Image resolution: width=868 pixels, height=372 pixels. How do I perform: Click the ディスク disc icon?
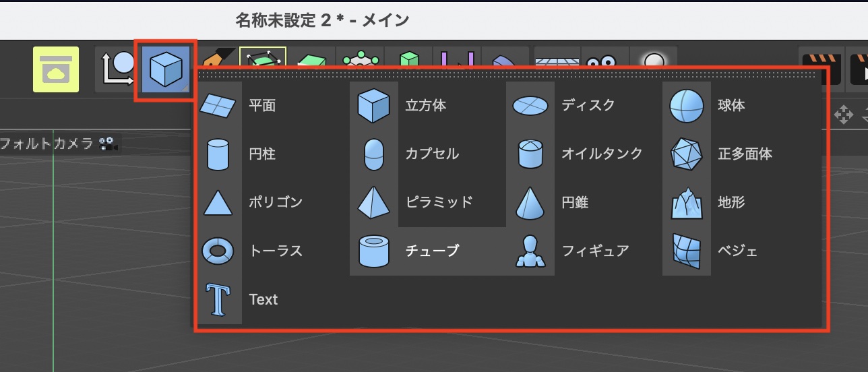pos(530,106)
